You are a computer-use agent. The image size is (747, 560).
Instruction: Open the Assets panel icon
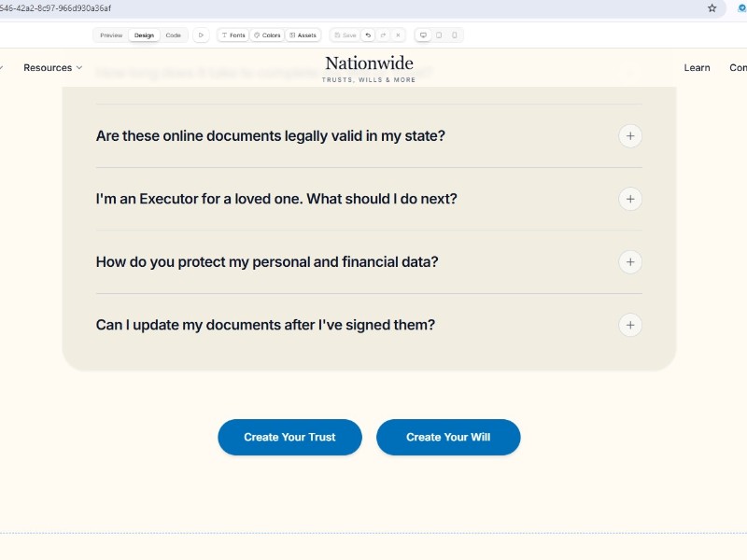click(x=303, y=35)
